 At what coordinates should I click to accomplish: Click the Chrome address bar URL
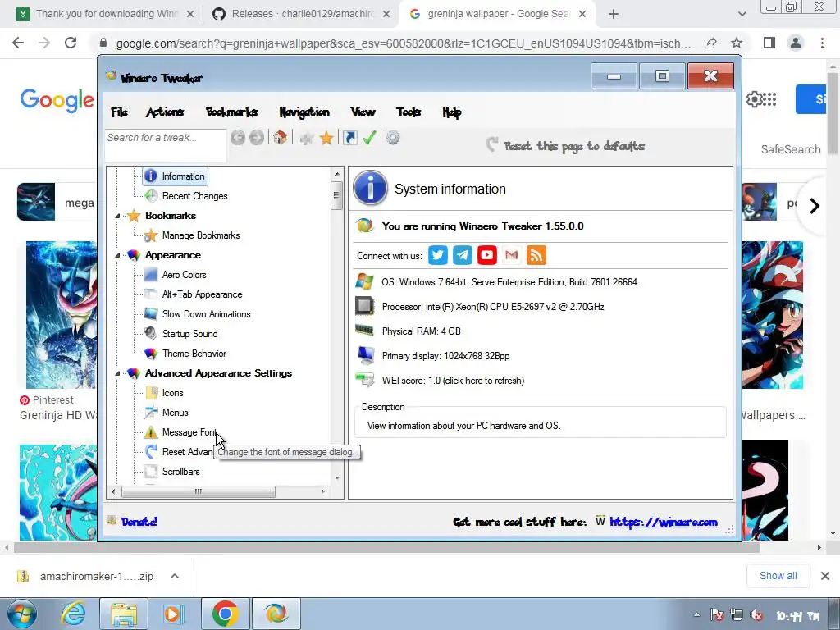[403, 43]
